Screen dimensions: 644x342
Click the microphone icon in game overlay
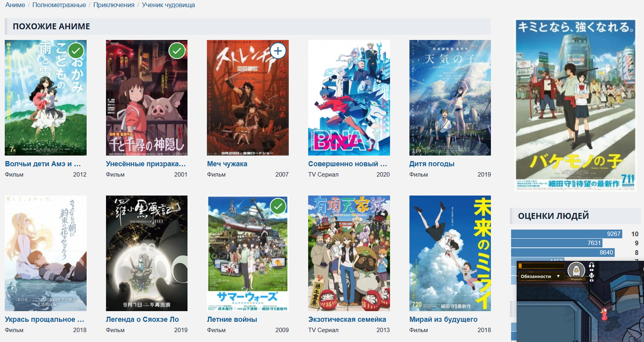(592, 276)
